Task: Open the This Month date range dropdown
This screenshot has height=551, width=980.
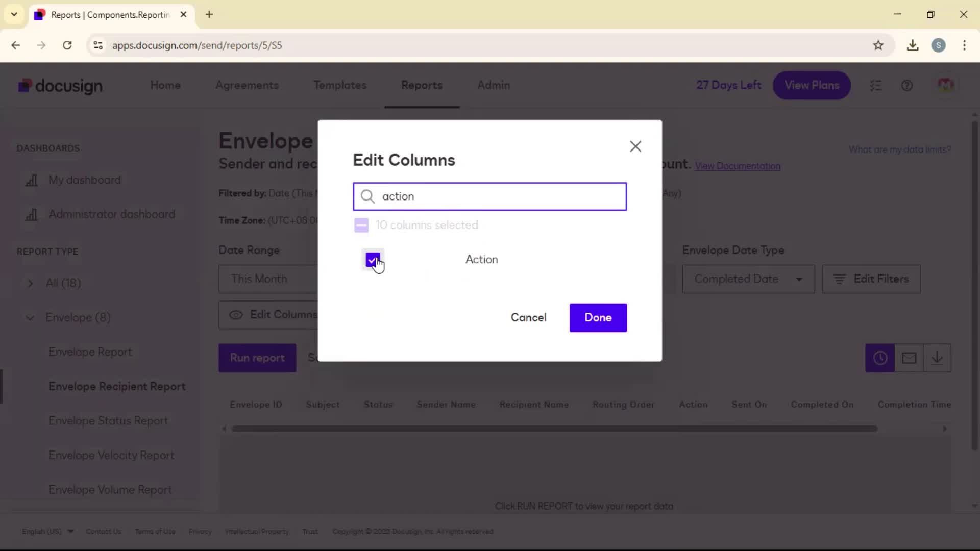Action: (268, 279)
